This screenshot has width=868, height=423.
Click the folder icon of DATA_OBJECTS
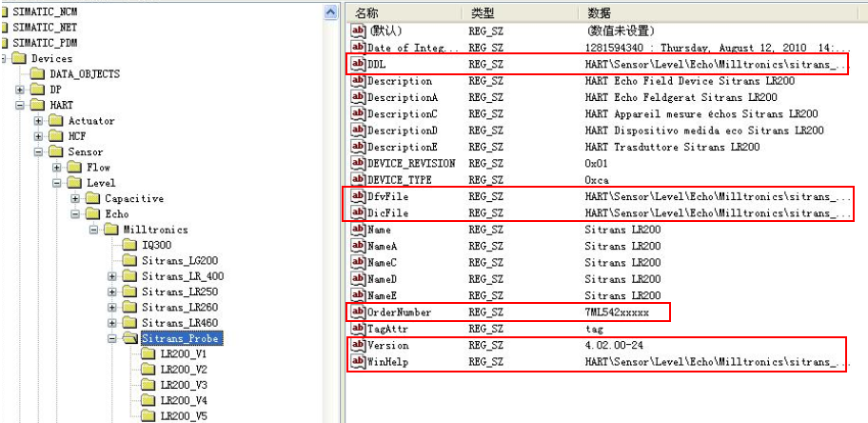tap(38, 73)
